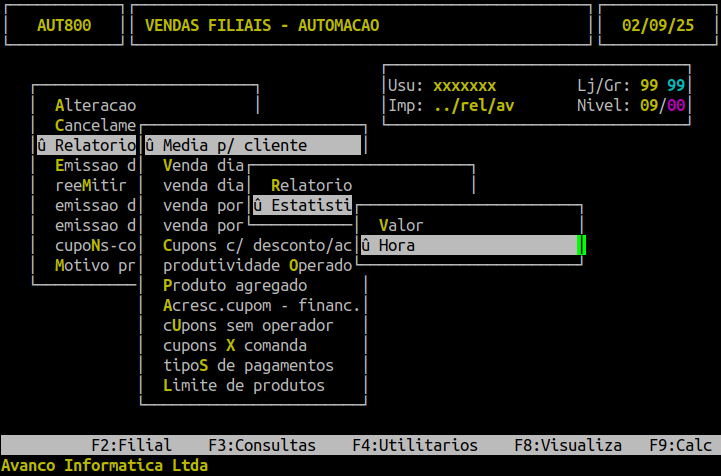Click the yellow Lj/Gr value 99
This screenshot has height=476, width=721.
click(x=649, y=86)
